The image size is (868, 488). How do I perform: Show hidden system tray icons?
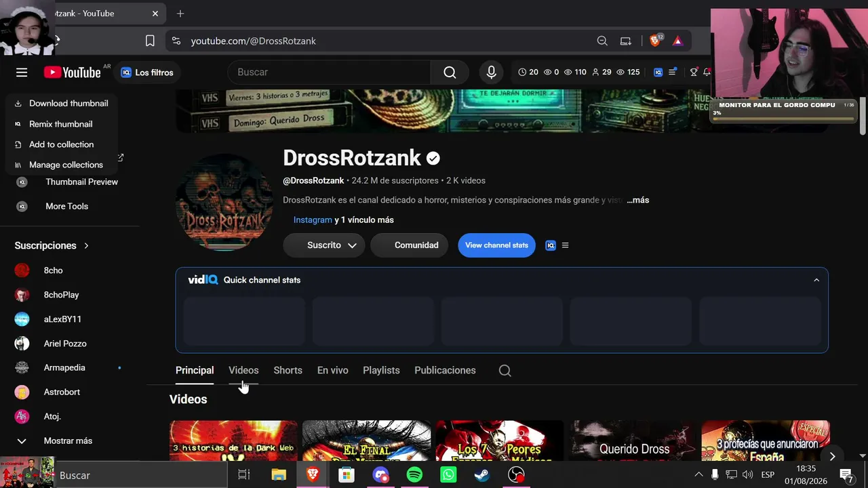[x=698, y=474]
